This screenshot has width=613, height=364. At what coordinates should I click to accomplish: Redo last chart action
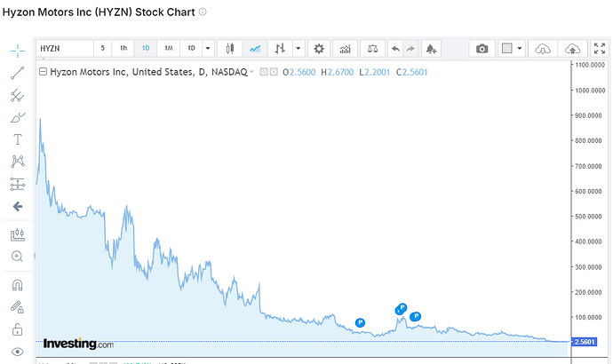(x=410, y=49)
